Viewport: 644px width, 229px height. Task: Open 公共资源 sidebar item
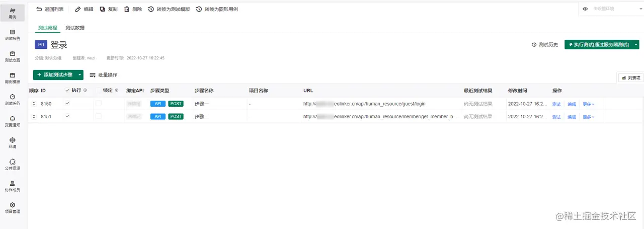(12, 164)
